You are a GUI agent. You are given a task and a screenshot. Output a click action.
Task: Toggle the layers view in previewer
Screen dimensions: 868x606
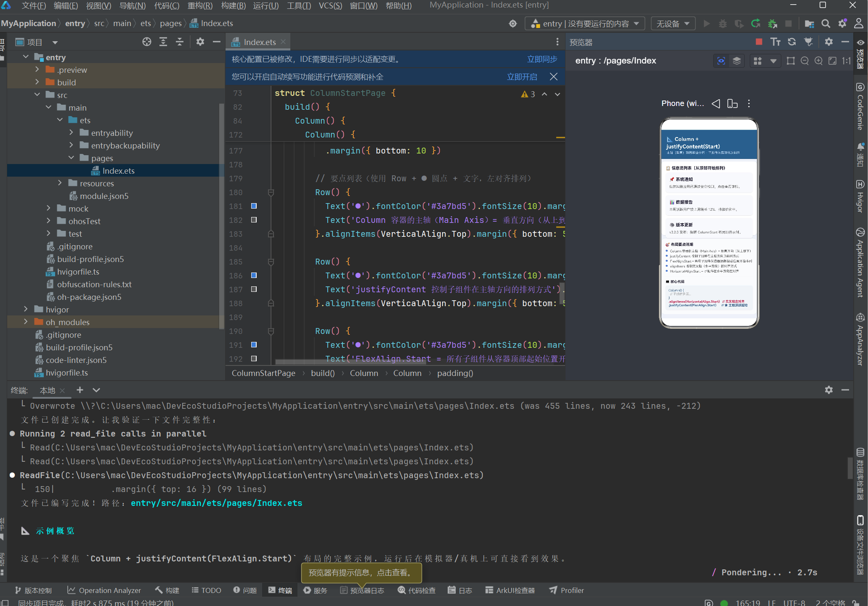(x=737, y=61)
